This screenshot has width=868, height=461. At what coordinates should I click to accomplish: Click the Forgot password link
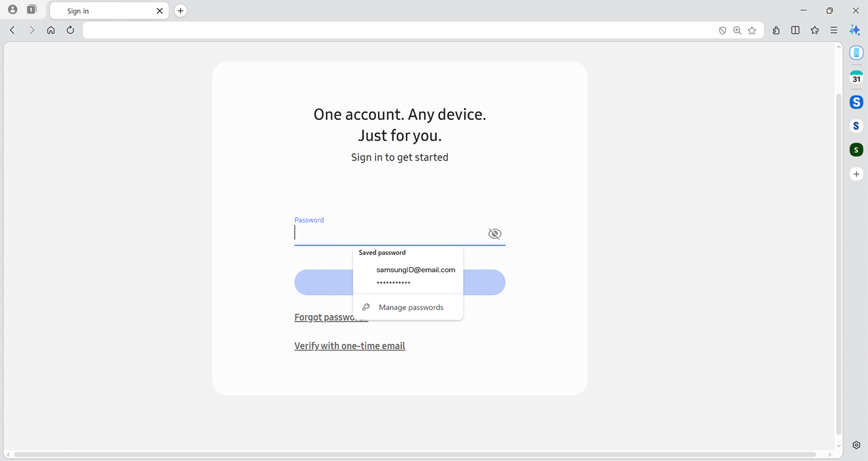(331, 317)
